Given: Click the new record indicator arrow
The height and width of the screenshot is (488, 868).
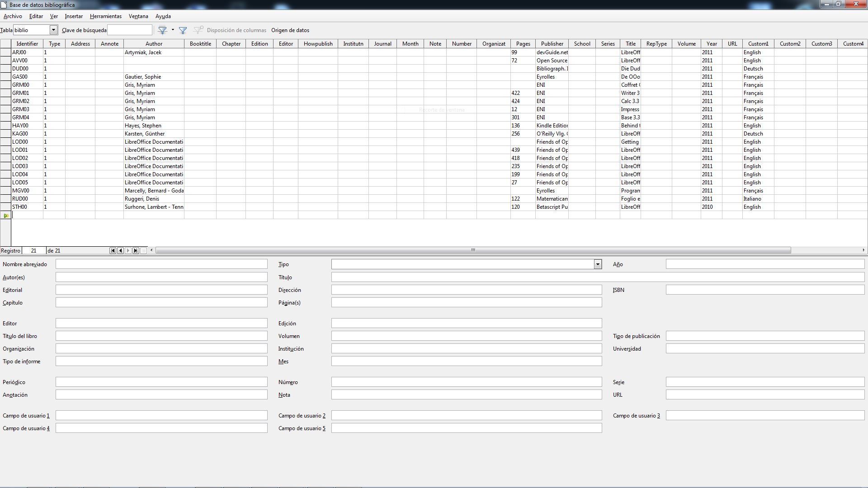Looking at the screenshot, I should click(x=5, y=215).
